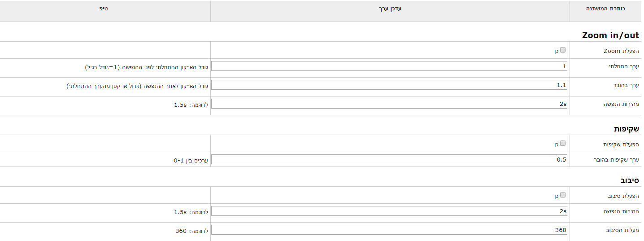
Task: Click the Zoom in/out section heading
Action: click(610, 35)
